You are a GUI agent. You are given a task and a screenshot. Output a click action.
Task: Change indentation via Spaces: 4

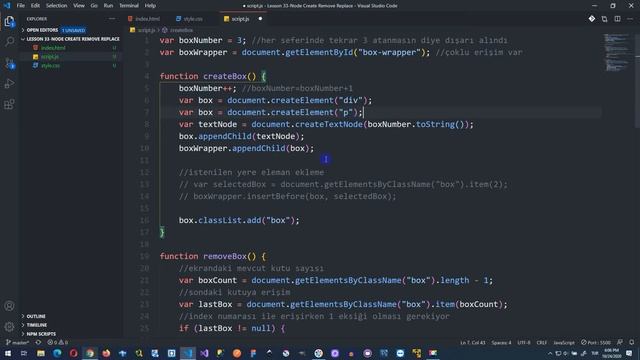point(501,342)
